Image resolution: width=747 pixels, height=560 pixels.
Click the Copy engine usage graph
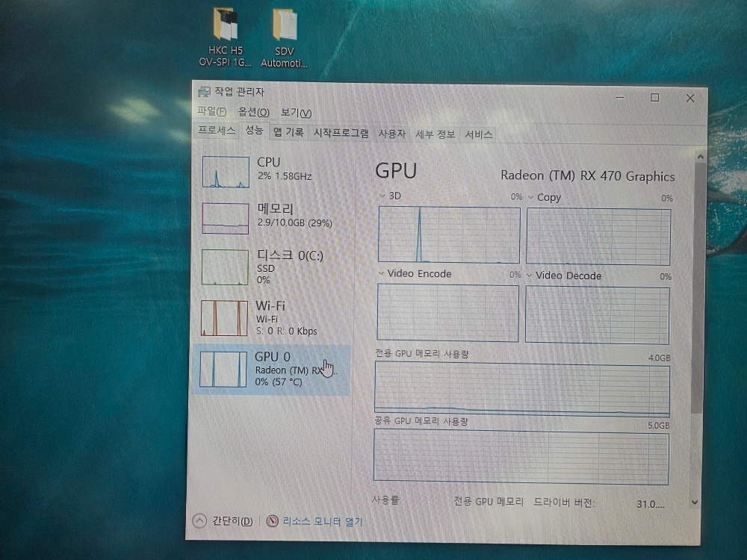click(598, 237)
